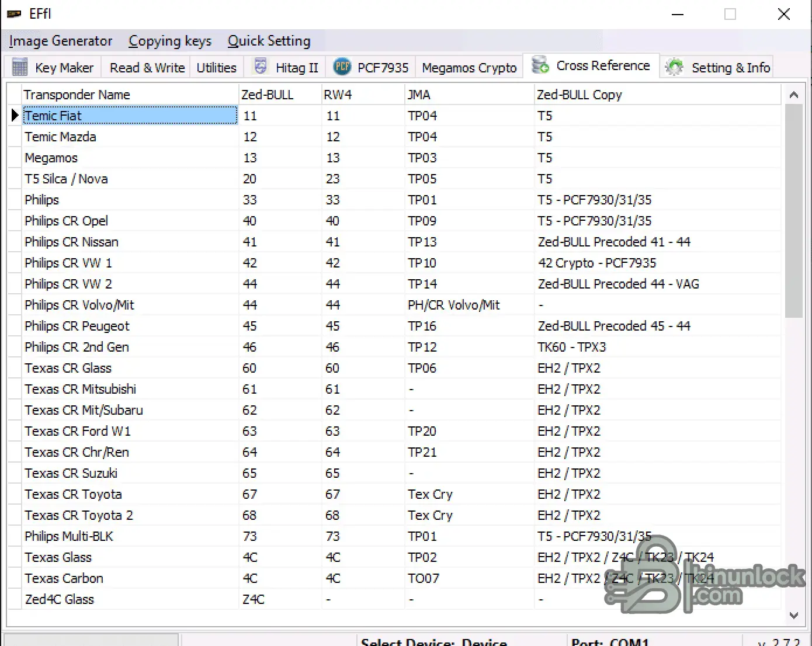Image resolution: width=812 pixels, height=646 pixels.
Task: Click the Philips transponder name cell
Action: tap(130, 200)
